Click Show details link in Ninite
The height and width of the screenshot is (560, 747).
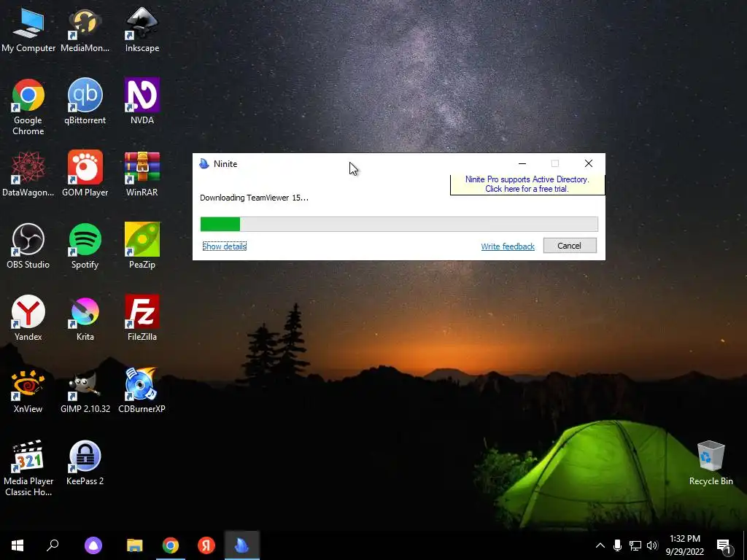[225, 246]
